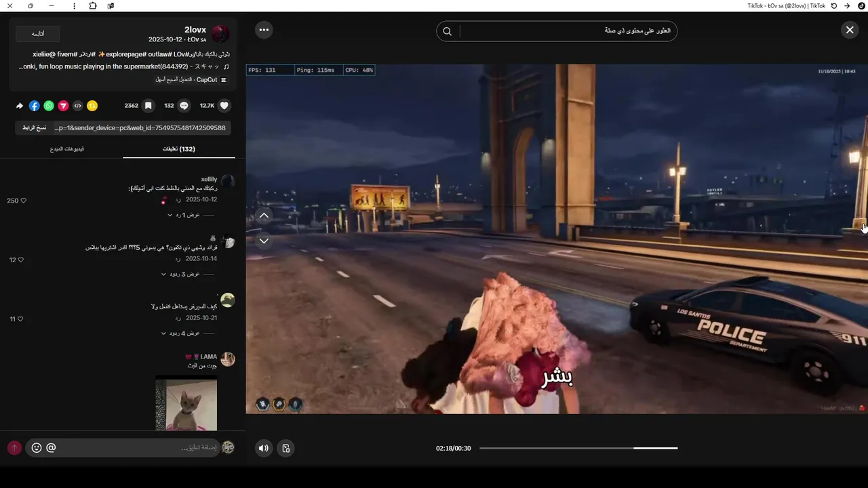This screenshot has width=868, height=488.
Task: Send to friends via the red arrow icon
Action: [x=63, y=106]
